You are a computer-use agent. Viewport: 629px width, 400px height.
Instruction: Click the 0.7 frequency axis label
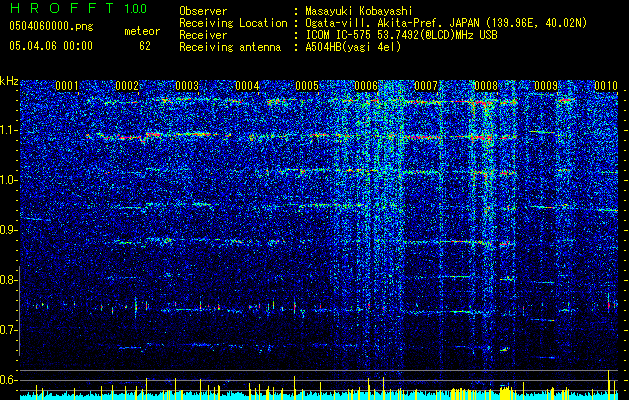8,330
